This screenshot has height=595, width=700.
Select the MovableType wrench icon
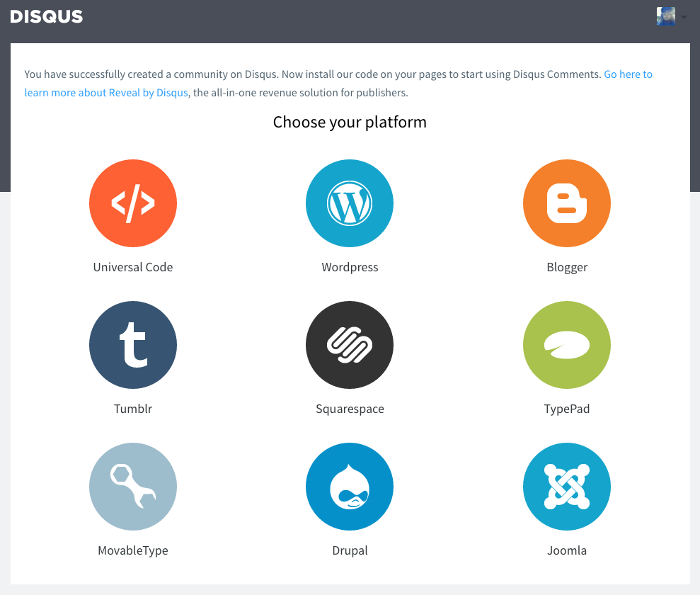[x=133, y=487]
